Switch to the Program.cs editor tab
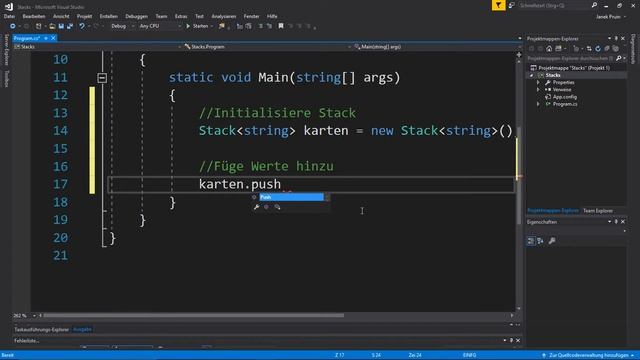 click(x=27, y=38)
